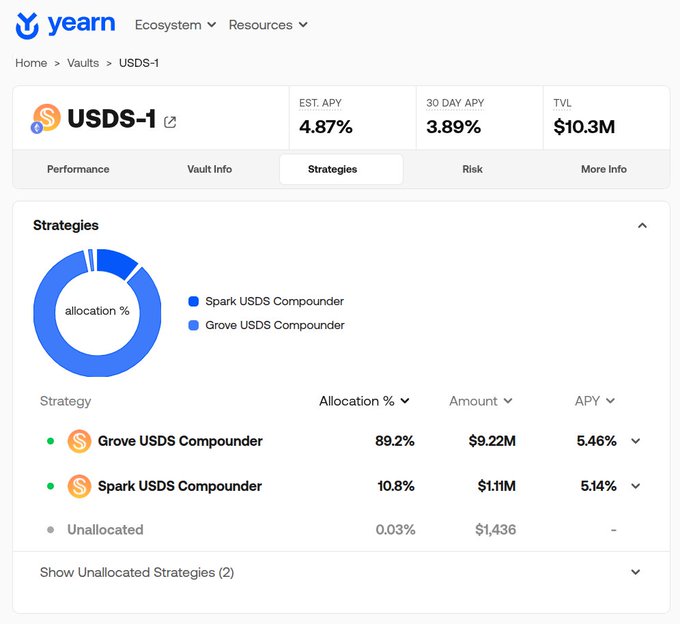Click the 0.03% unallocated percentage
Screen dimensions: 680x624
pos(396,529)
